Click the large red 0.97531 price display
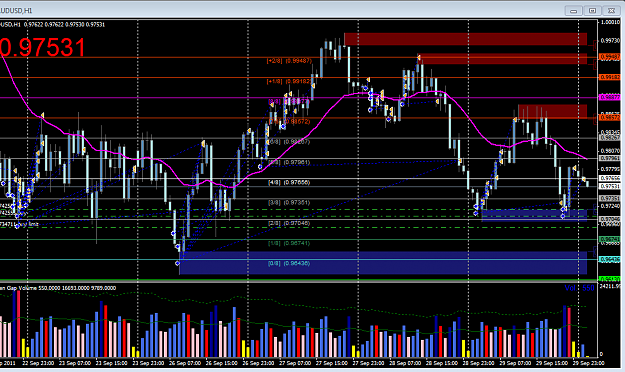The image size is (625, 372). (42, 47)
